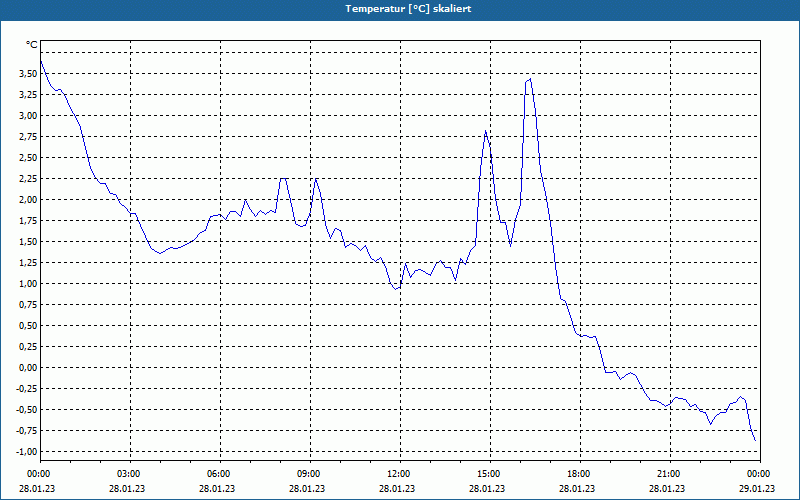Screen dimensions: 800x500
Task: Select the '2,00' y-axis tick label
Action: [x=28, y=199]
